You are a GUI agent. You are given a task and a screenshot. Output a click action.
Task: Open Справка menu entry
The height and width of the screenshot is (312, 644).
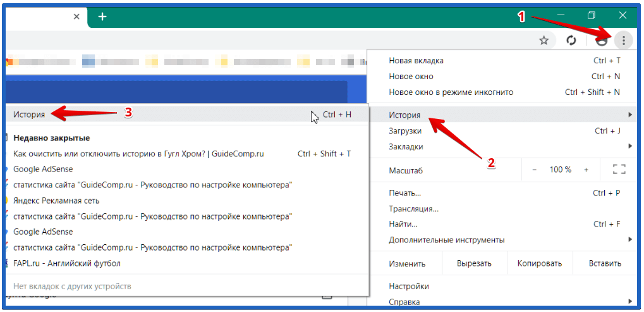coord(502,302)
